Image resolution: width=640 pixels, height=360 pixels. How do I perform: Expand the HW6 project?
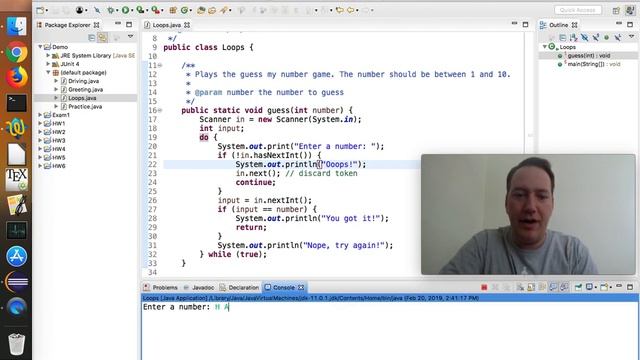(40, 166)
